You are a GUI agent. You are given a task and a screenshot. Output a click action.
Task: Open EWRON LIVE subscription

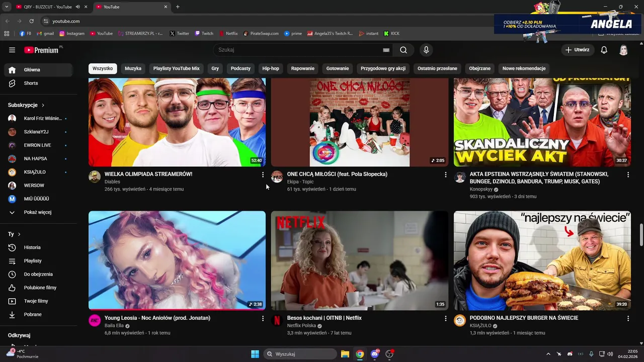pos(38,145)
